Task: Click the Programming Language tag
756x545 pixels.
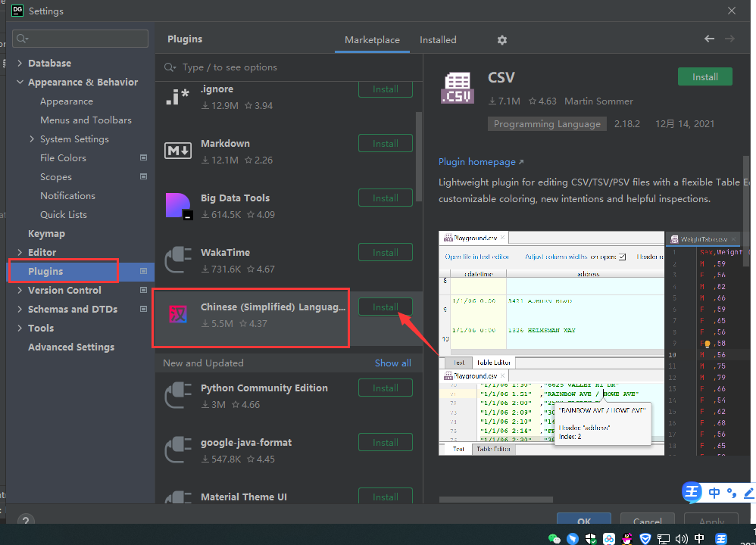Action: (x=547, y=124)
